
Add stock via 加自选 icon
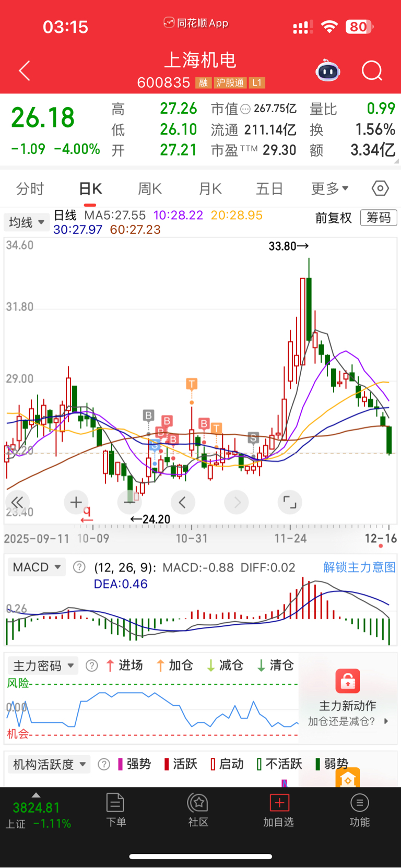tap(279, 803)
